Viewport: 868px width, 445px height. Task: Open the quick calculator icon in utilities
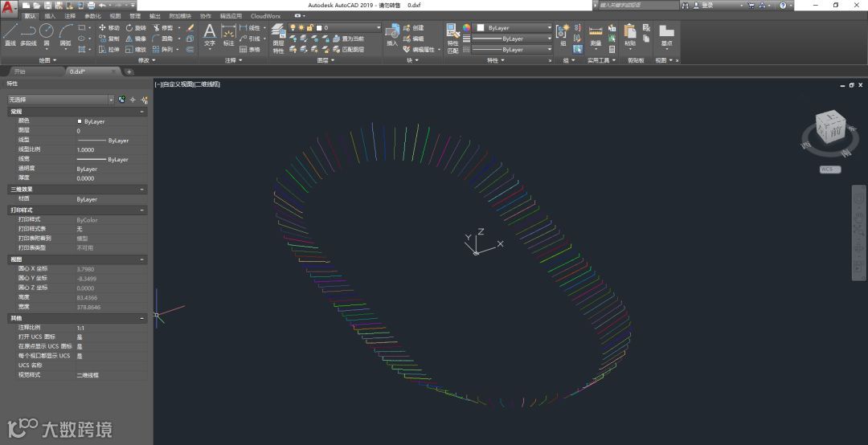(612, 49)
